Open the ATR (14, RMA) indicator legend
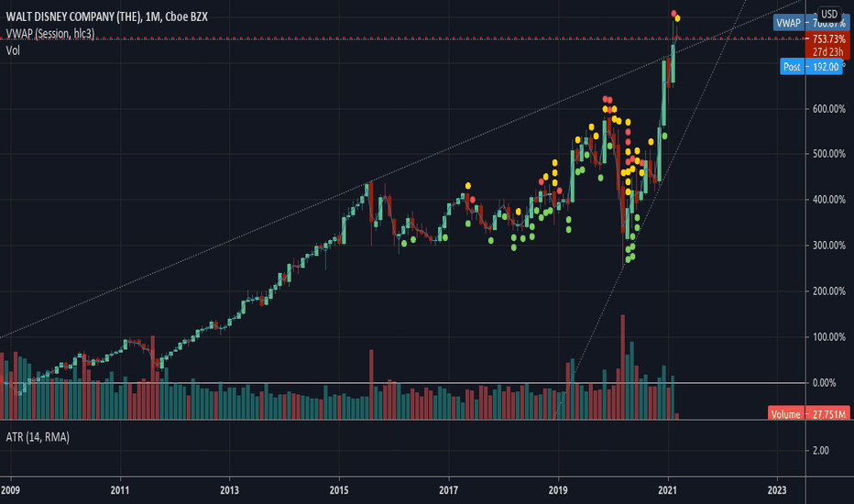Screen dimensions: 854x504 (38, 437)
